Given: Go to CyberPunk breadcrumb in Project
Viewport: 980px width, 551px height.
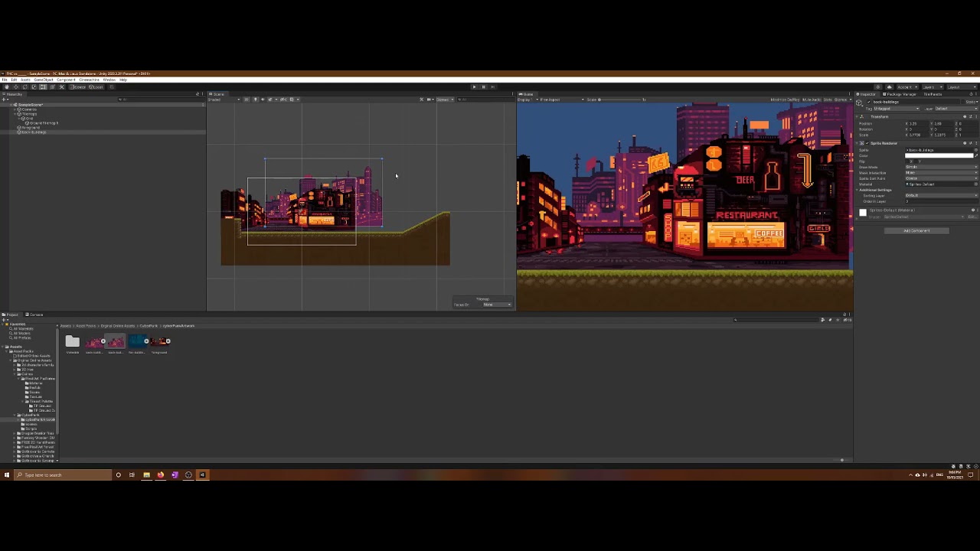Looking at the screenshot, I should [149, 326].
